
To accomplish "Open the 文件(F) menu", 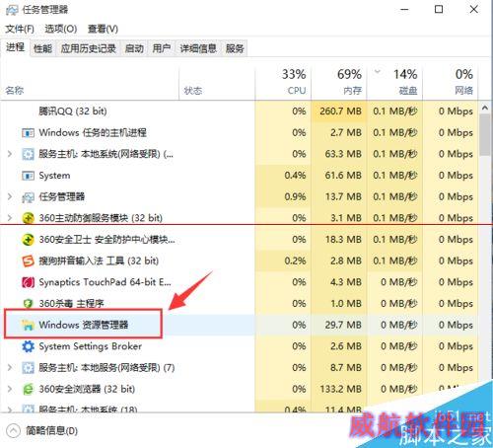I will point(20,29).
